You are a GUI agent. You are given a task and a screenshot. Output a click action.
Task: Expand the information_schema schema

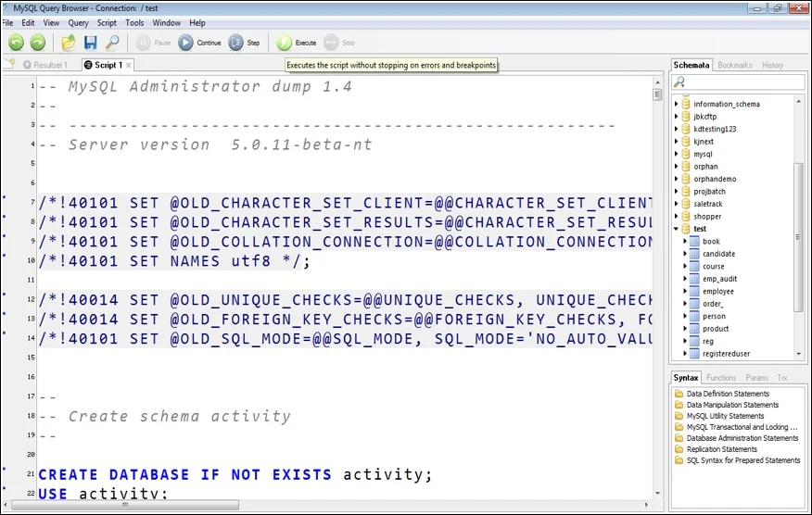click(677, 104)
